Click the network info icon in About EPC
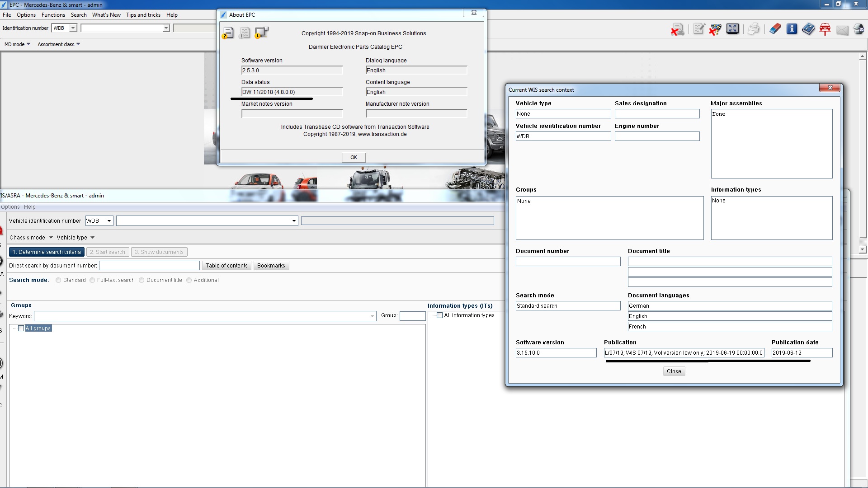Screen dimensions: 868x488 [261, 33]
